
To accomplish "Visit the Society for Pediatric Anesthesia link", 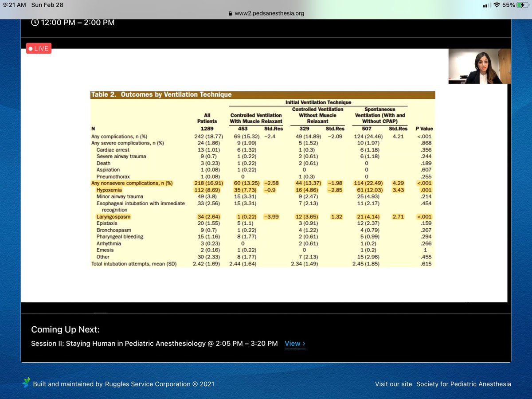I will tap(463, 384).
